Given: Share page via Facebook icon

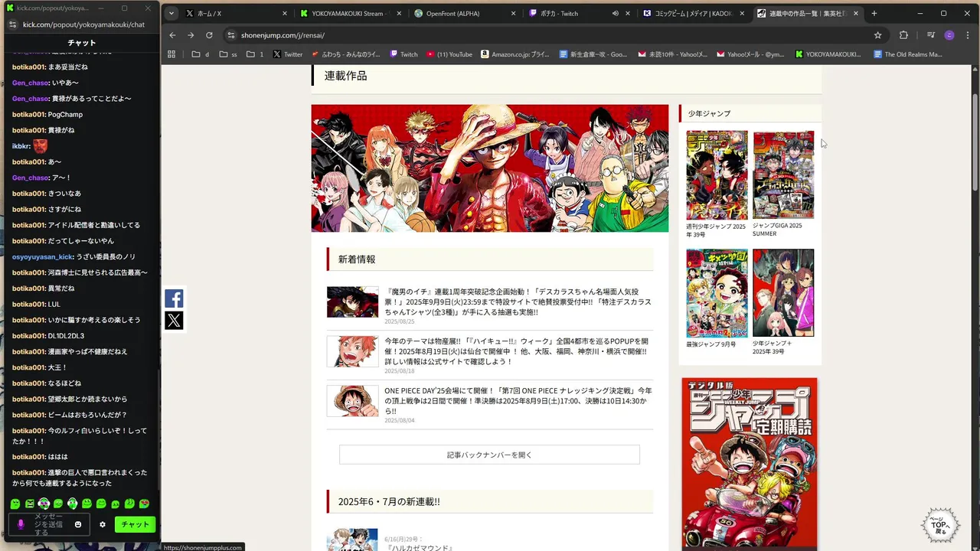Looking at the screenshot, I should pos(174,298).
